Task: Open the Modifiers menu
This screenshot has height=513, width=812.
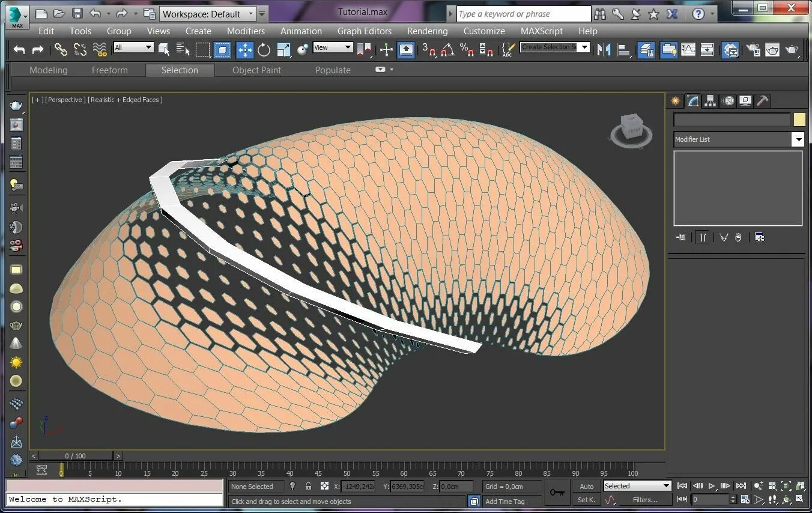Action: pos(246,31)
